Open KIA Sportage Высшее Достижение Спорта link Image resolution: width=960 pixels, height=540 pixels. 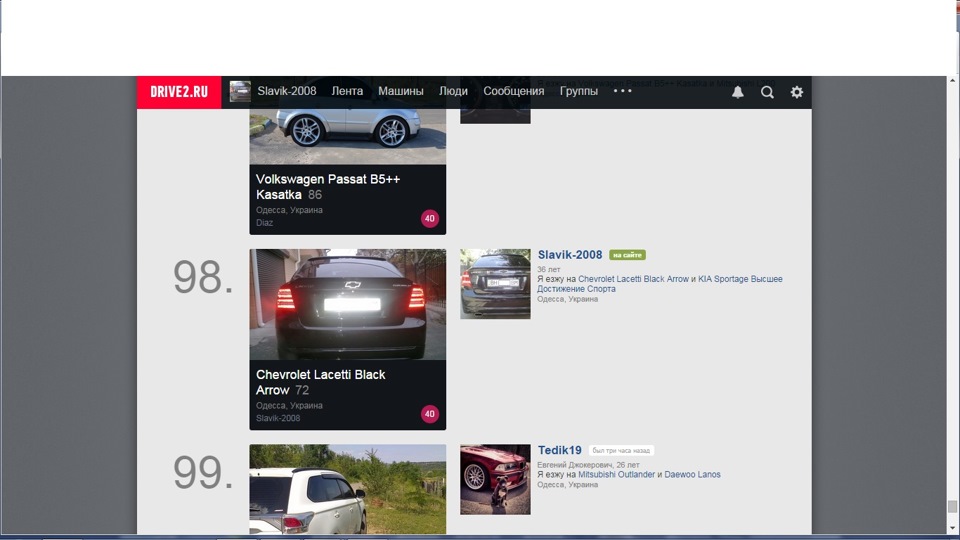660,283
